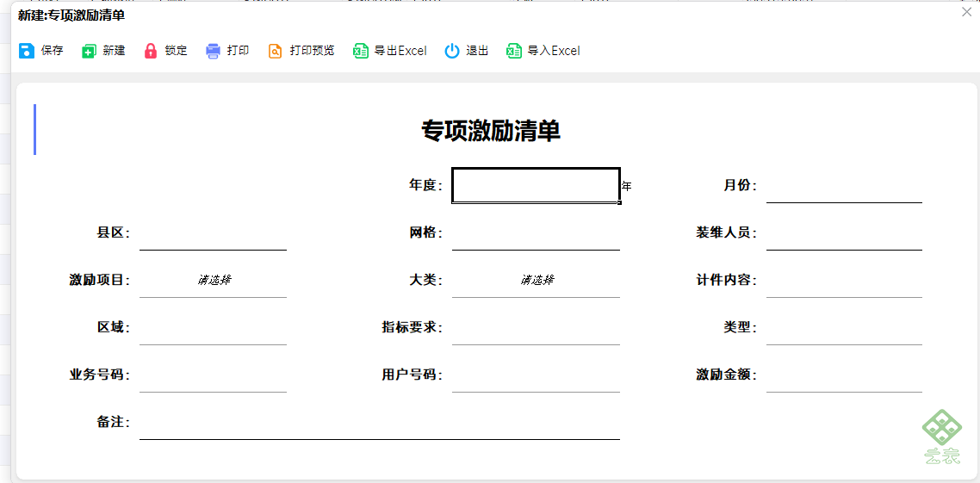
Task: Click the dialog title 新建:专项激励清单
Action: click(x=71, y=15)
